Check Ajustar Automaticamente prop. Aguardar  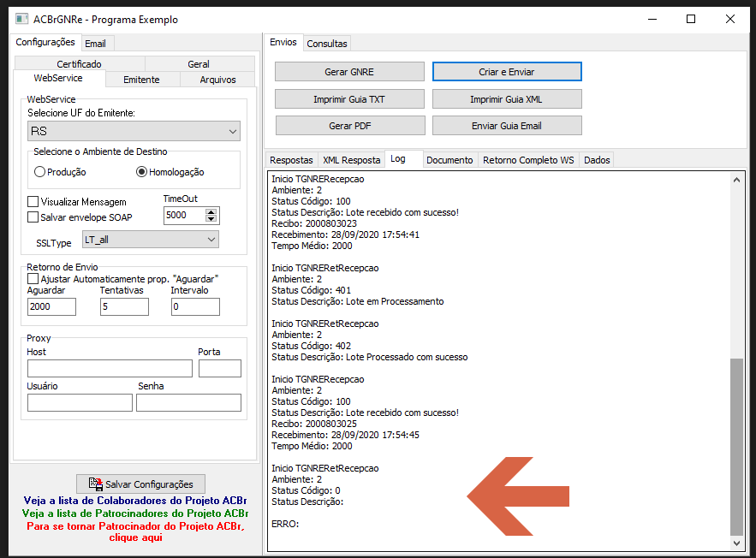point(33,278)
